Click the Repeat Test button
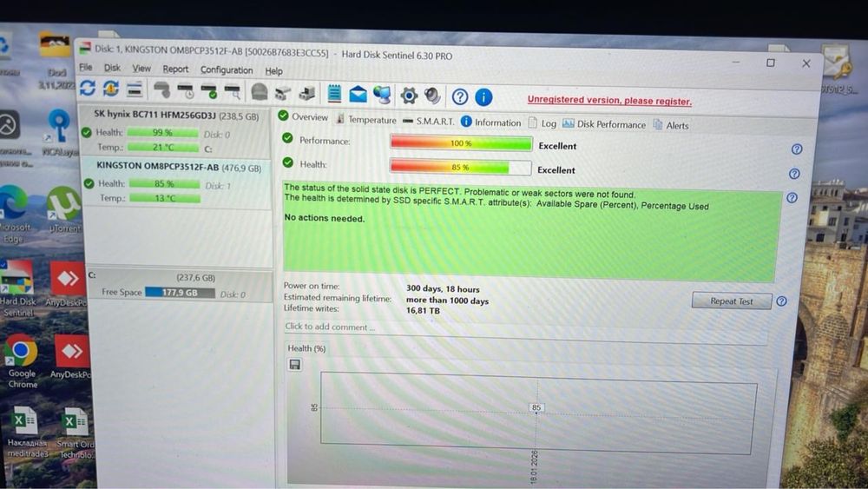The height and width of the screenshot is (489, 868). click(731, 301)
